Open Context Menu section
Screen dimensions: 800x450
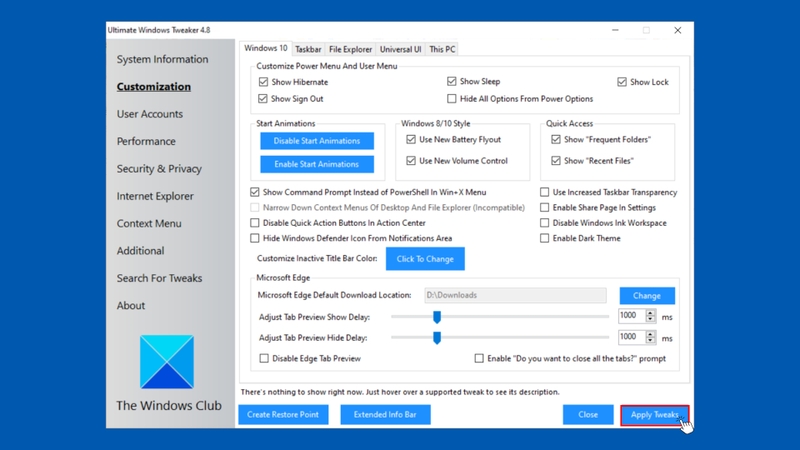pyautogui.click(x=149, y=223)
